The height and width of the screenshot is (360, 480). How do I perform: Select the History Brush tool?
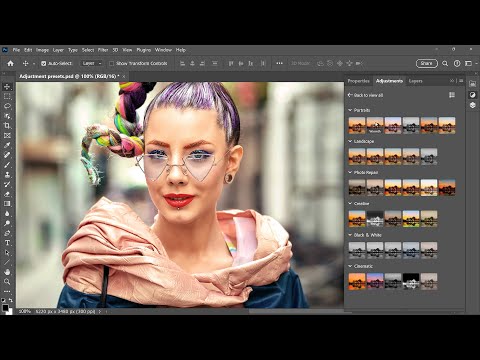[x=7, y=184]
